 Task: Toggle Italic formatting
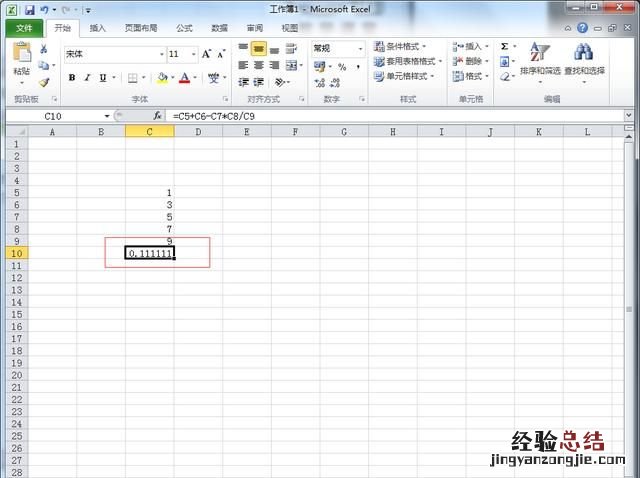click(88, 77)
